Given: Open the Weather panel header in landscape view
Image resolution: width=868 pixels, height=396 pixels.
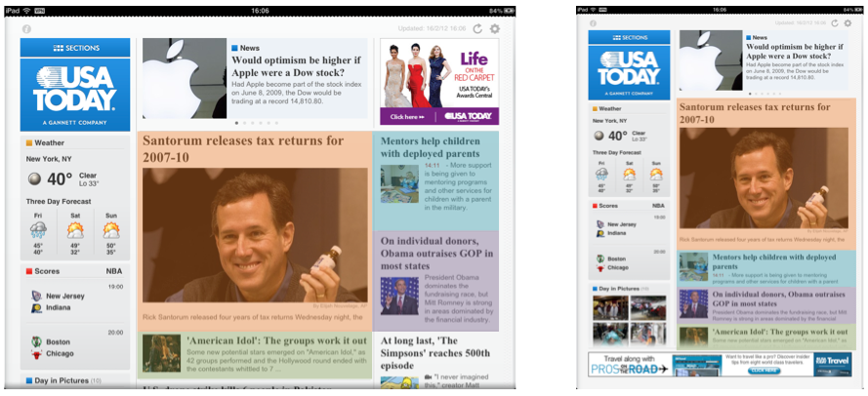Looking at the screenshot, I should coord(75,142).
